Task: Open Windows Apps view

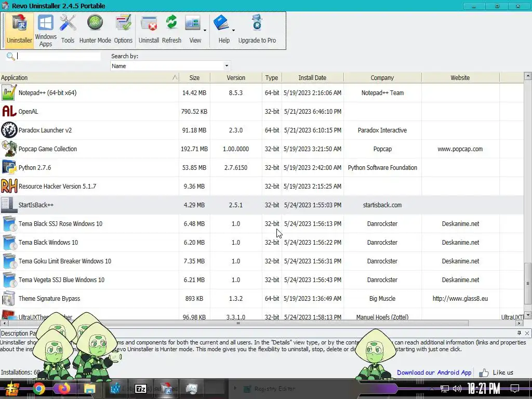Action: [x=46, y=30]
